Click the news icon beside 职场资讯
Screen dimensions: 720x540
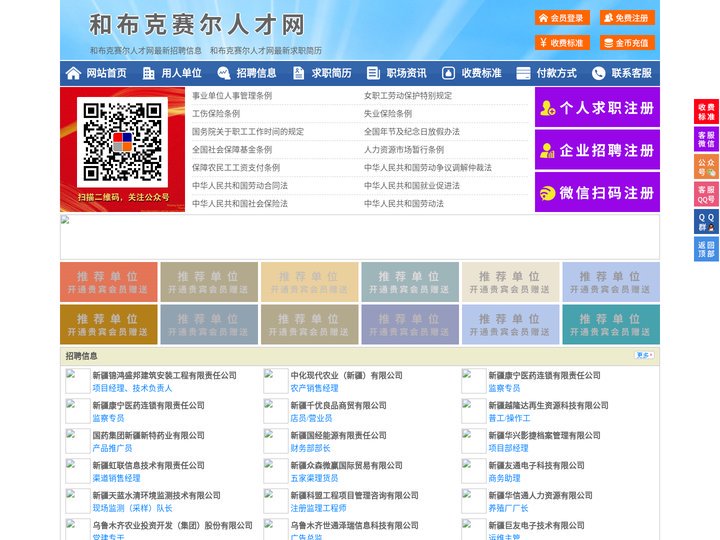(x=373, y=73)
